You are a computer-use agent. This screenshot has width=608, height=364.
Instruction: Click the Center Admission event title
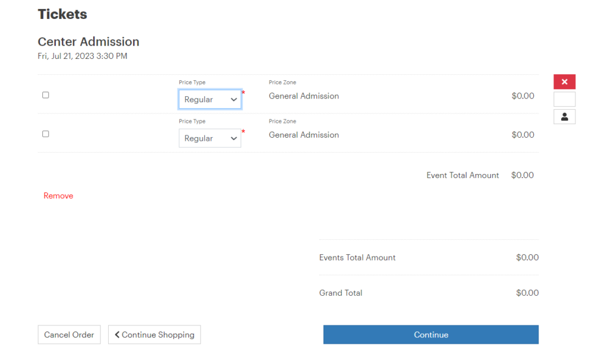point(88,42)
